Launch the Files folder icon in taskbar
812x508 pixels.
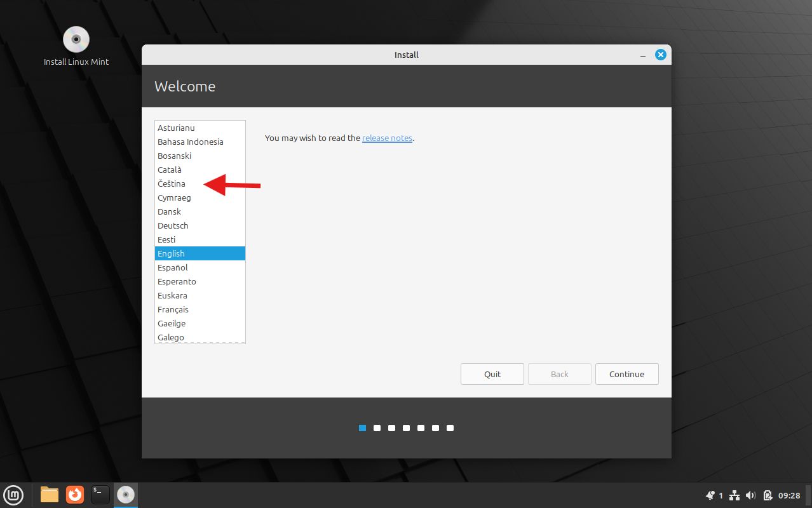50,494
